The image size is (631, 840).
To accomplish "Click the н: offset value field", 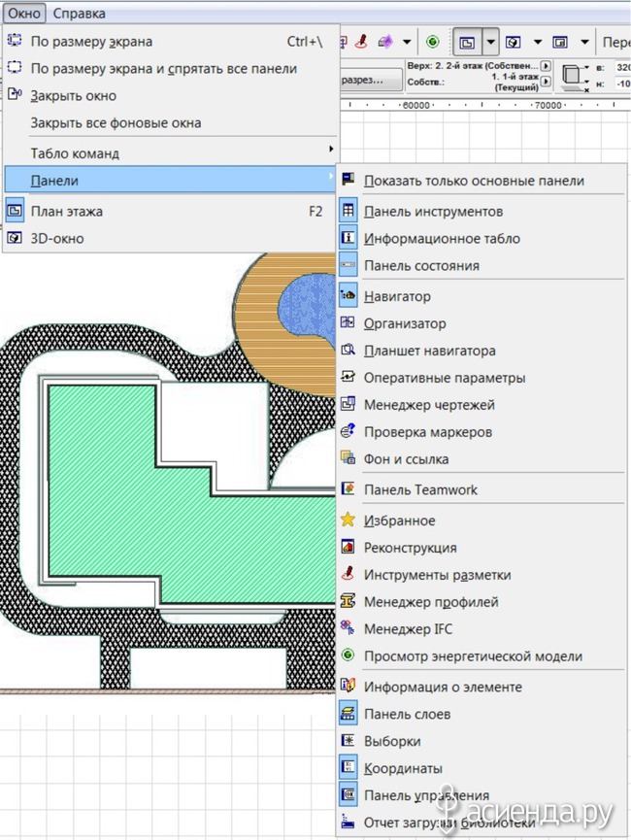I will click(x=622, y=84).
